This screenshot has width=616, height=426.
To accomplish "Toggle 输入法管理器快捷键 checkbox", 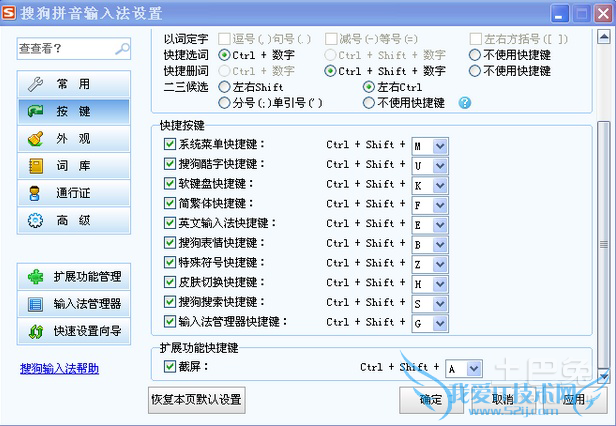I will point(170,321).
